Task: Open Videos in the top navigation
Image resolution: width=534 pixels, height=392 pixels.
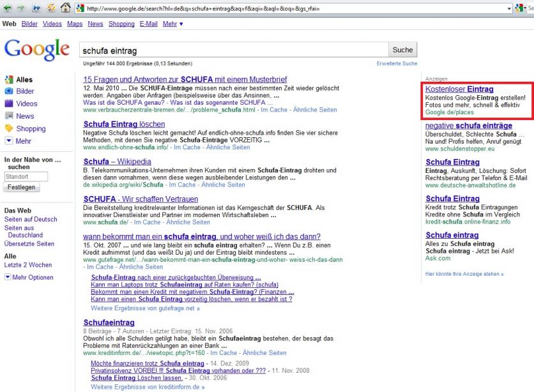Action: (52, 24)
